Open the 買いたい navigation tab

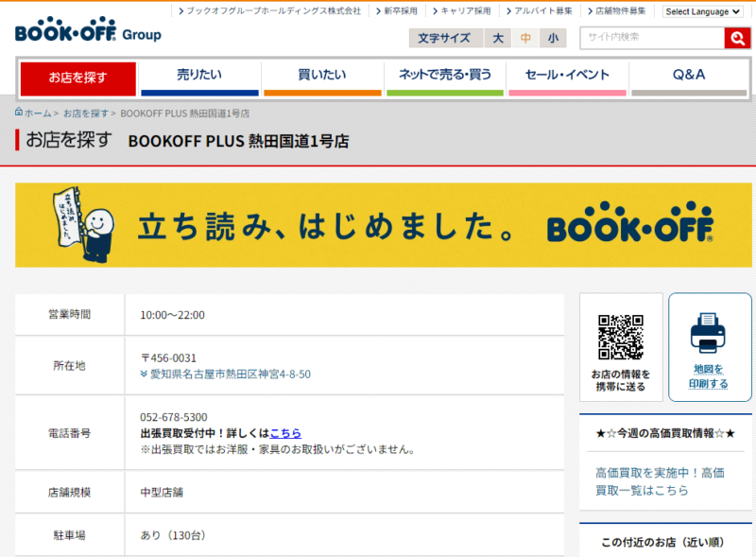322,78
